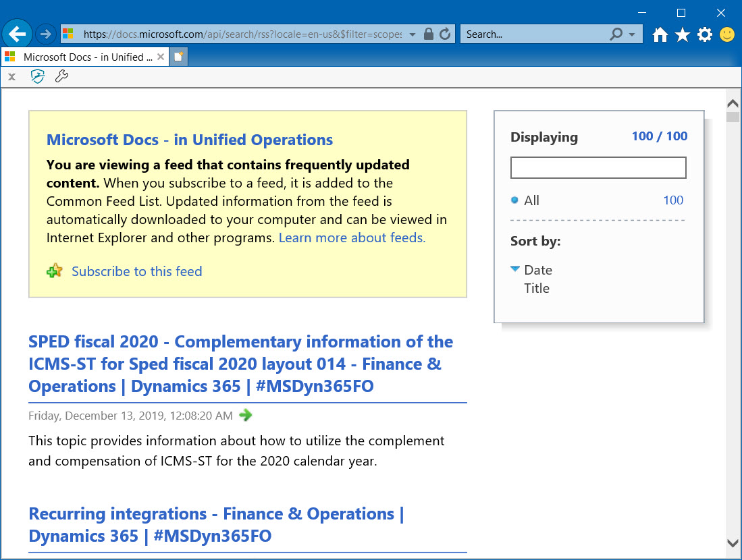Open the address bar autocomplete dropdown arrow

point(412,34)
